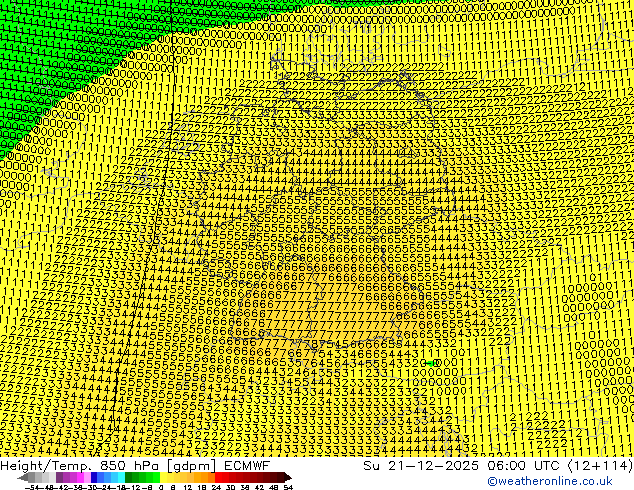
Task: Click the bright red segment of the color legend
Action: click(x=218, y=478)
